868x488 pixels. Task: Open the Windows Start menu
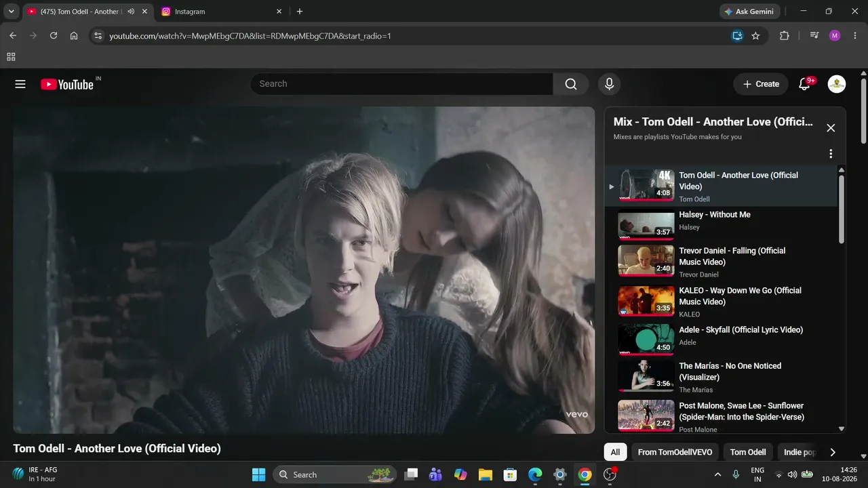click(258, 474)
